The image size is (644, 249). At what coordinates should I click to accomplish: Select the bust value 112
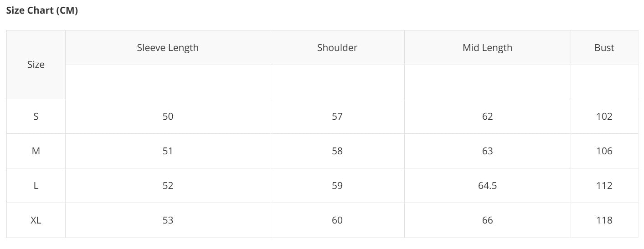click(x=604, y=186)
